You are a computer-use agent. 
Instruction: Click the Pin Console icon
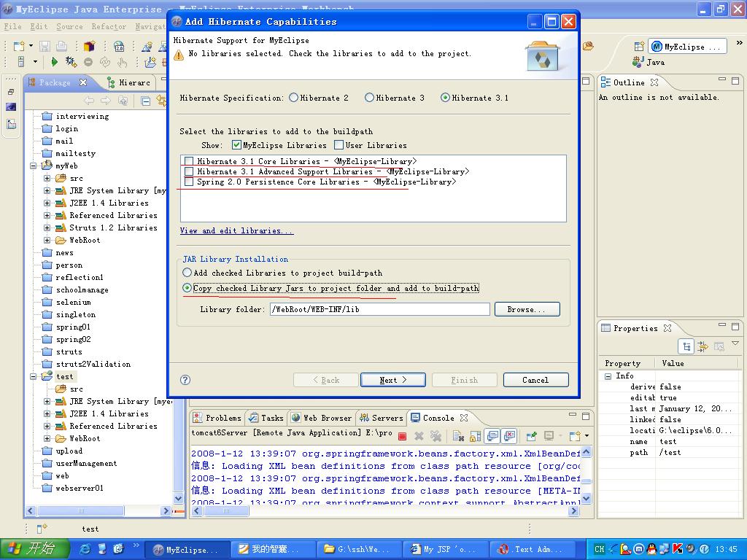coord(532,436)
